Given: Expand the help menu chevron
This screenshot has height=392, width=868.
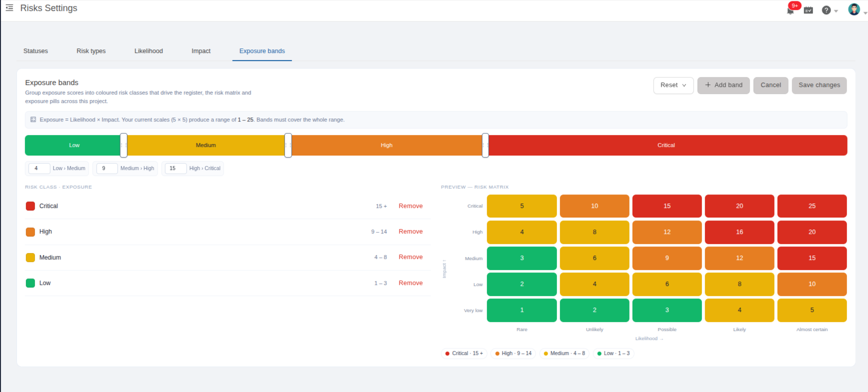Looking at the screenshot, I should click(x=836, y=11).
